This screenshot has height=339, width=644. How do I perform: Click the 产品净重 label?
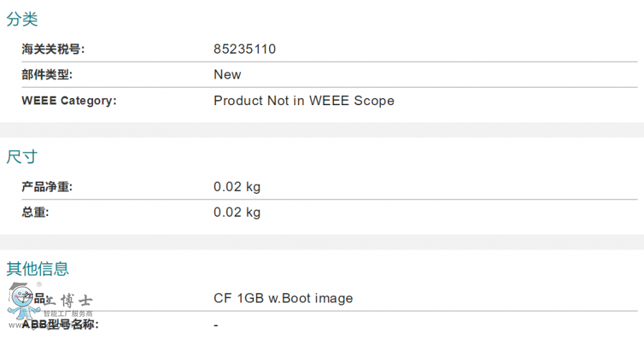(x=47, y=187)
